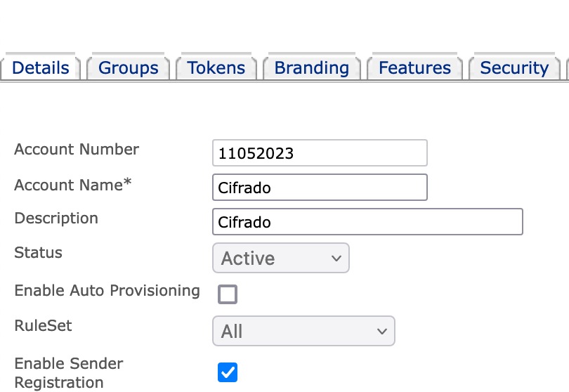569x392 pixels.
Task: Click the Account Number input field
Action: [x=320, y=153]
